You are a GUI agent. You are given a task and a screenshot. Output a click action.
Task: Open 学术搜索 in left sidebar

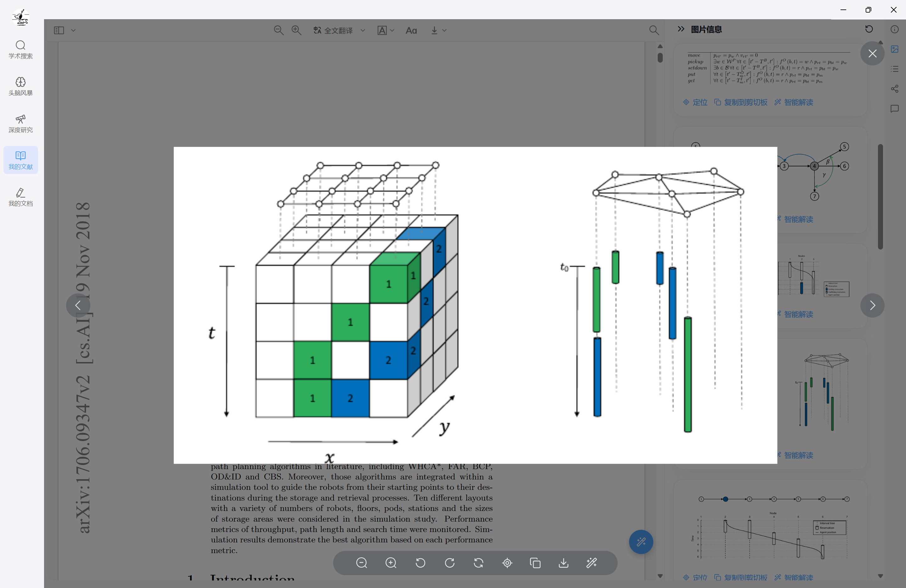pos(20,49)
